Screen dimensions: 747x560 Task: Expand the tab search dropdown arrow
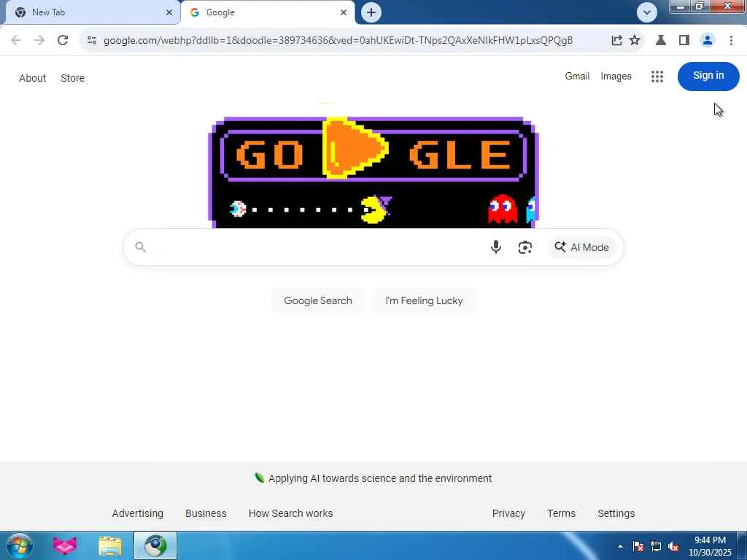pyautogui.click(x=646, y=12)
